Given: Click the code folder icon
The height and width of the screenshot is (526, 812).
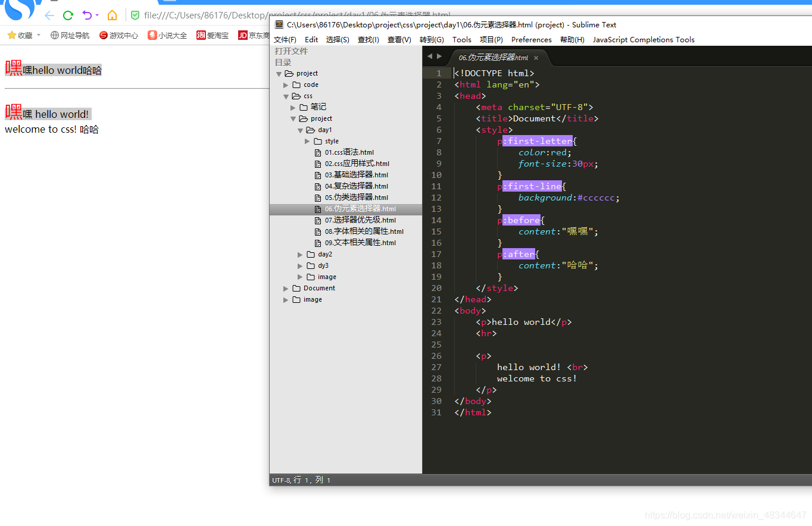Looking at the screenshot, I should [x=296, y=84].
